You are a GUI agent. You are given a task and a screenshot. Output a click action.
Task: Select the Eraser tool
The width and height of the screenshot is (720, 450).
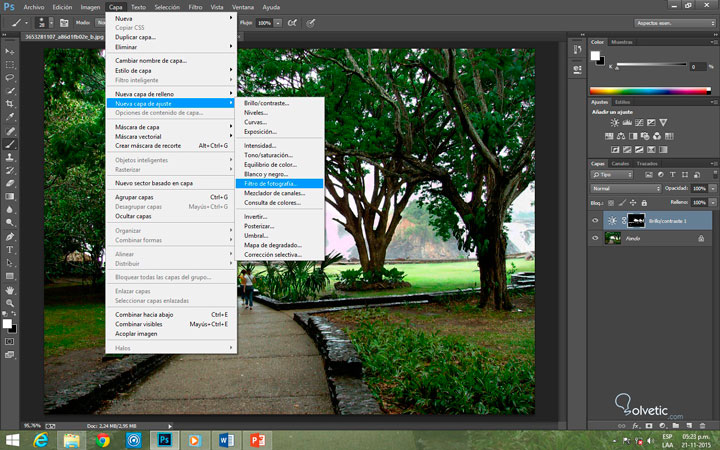tap(10, 183)
